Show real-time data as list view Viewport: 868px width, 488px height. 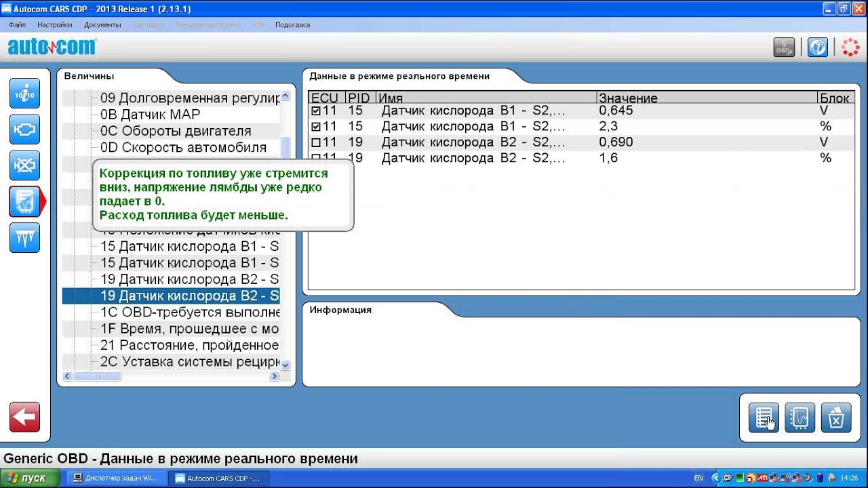(764, 418)
